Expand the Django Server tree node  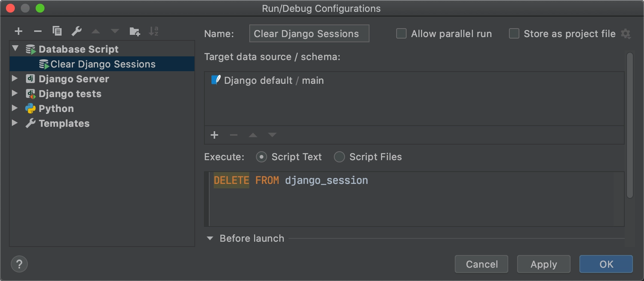coord(15,78)
